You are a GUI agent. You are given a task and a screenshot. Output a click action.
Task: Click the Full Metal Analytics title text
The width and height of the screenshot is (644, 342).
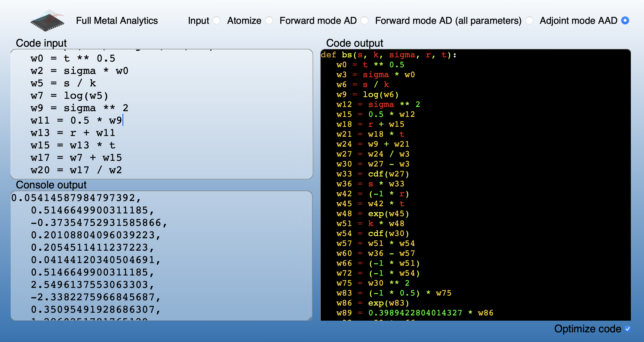(x=117, y=21)
